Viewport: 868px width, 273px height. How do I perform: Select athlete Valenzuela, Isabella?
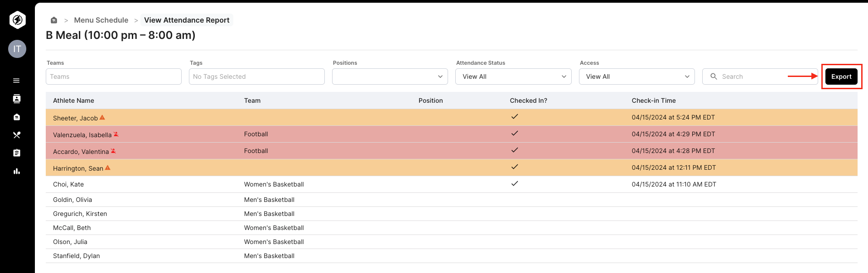[82, 135]
